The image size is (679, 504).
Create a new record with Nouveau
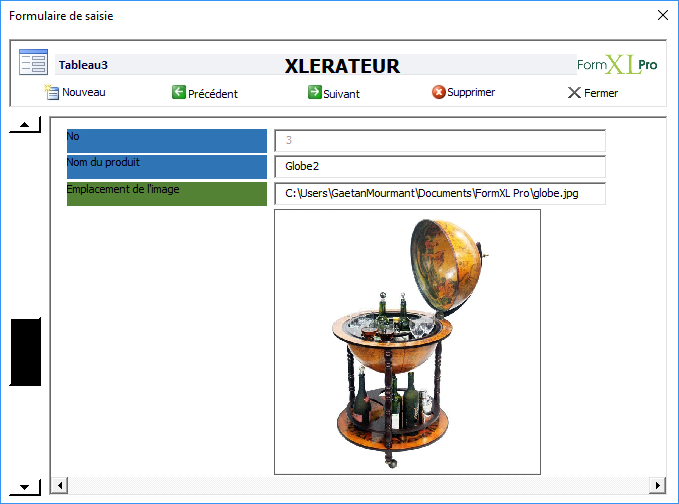(84, 92)
